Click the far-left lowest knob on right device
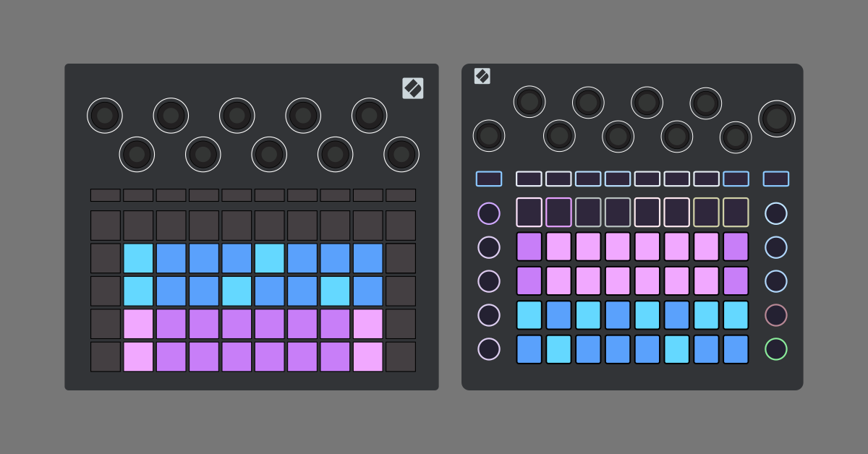 coord(489,136)
